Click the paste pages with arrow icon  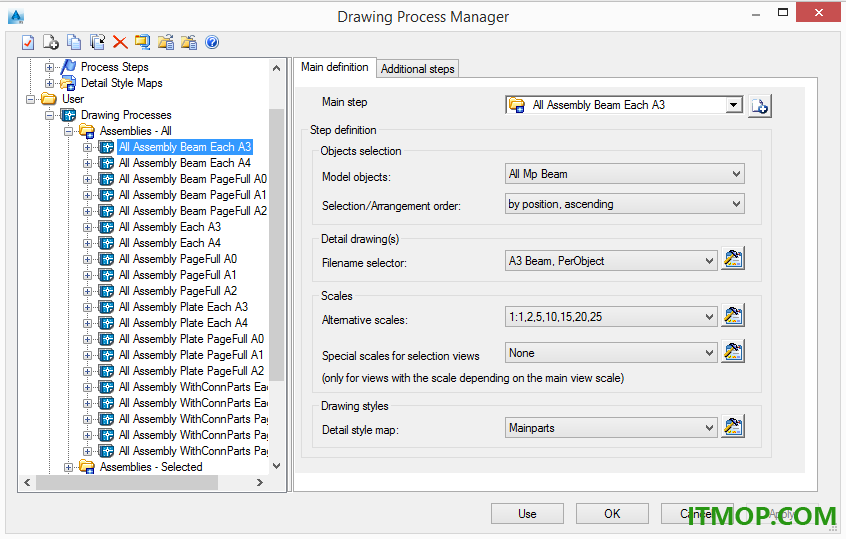[x=97, y=42]
